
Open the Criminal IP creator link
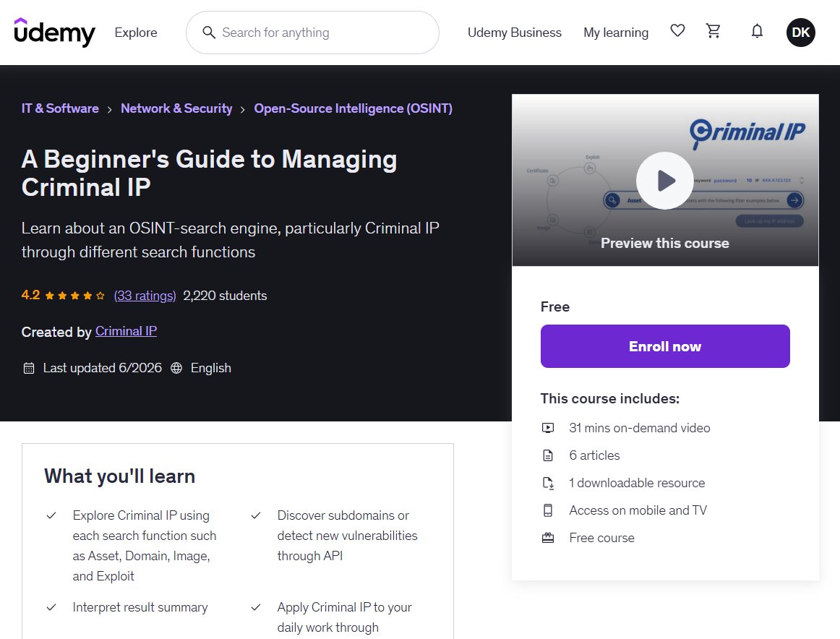(126, 331)
